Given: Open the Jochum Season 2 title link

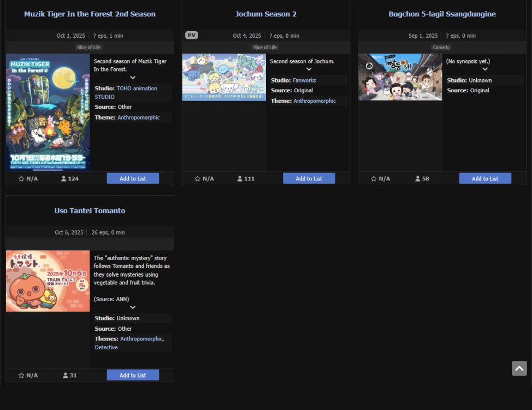Looking at the screenshot, I should 266,14.
